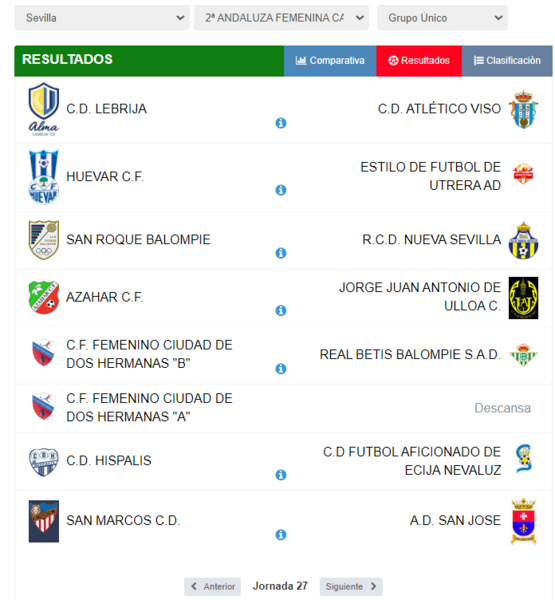The height and width of the screenshot is (600, 555).
Task: Open info icon for C.D. Hispalis match
Action: [281, 475]
